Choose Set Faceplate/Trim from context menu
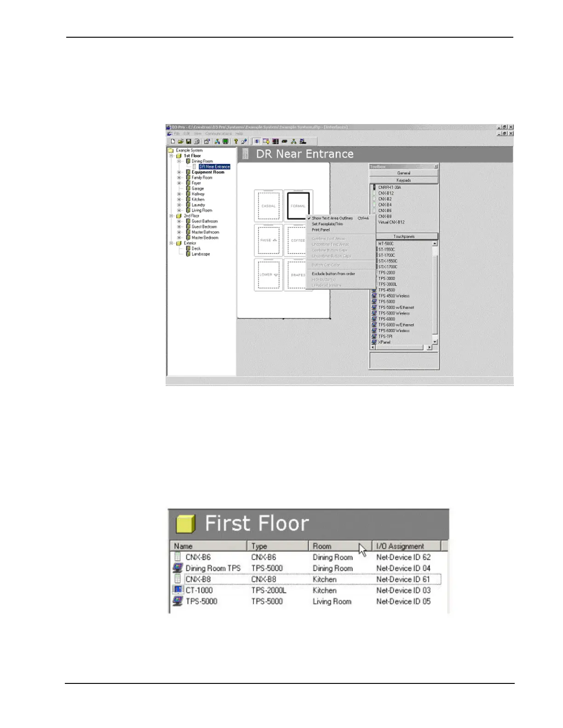This screenshot has width=563, height=728. [327, 224]
